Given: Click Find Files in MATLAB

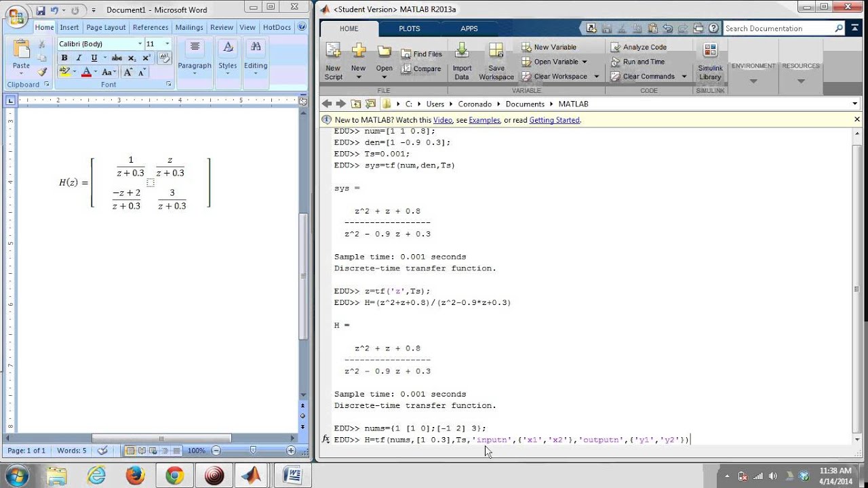Looking at the screenshot, I should click(421, 54).
